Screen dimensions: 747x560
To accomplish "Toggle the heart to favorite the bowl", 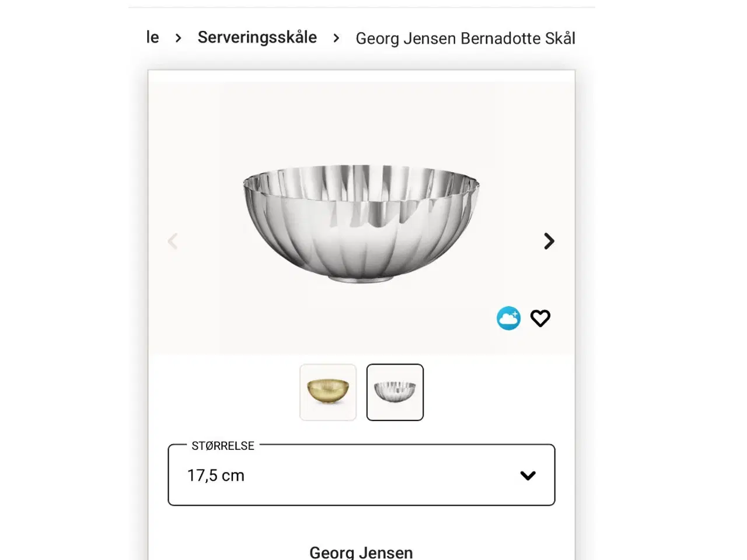I will (540, 318).
